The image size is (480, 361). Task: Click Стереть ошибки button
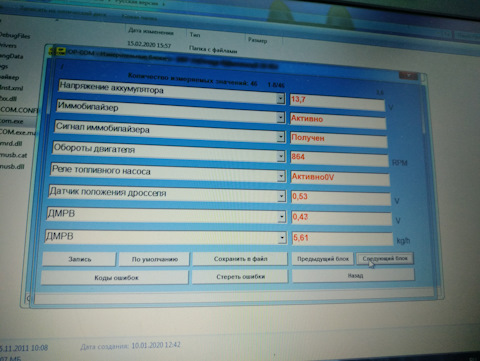[240, 277]
